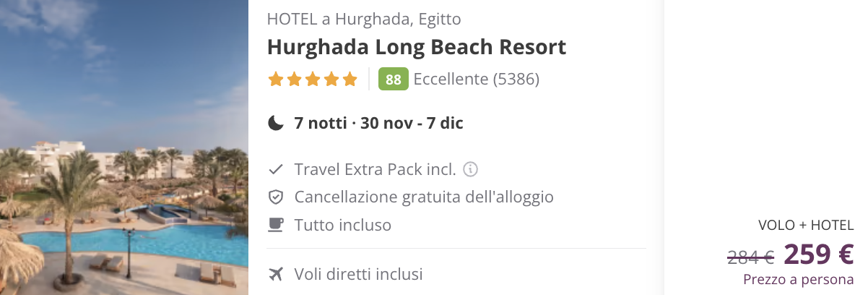Click the HOTEL a Hurghada, Egitto location text

point(364,19)
